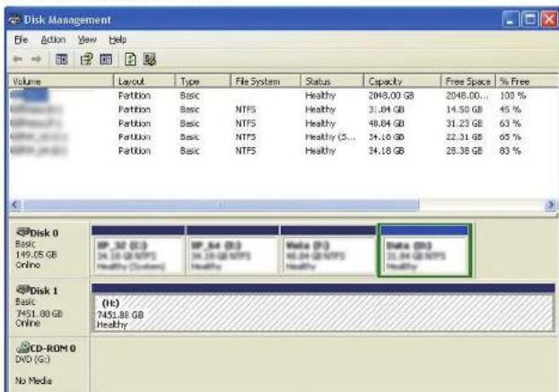Sort by the File System column header
Screen dimensions: 559x392
[x=266, y=82]
